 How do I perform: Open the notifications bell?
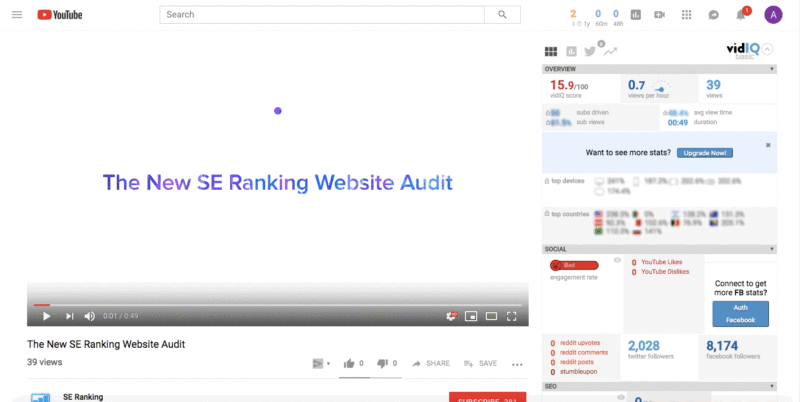coord(741,15)
